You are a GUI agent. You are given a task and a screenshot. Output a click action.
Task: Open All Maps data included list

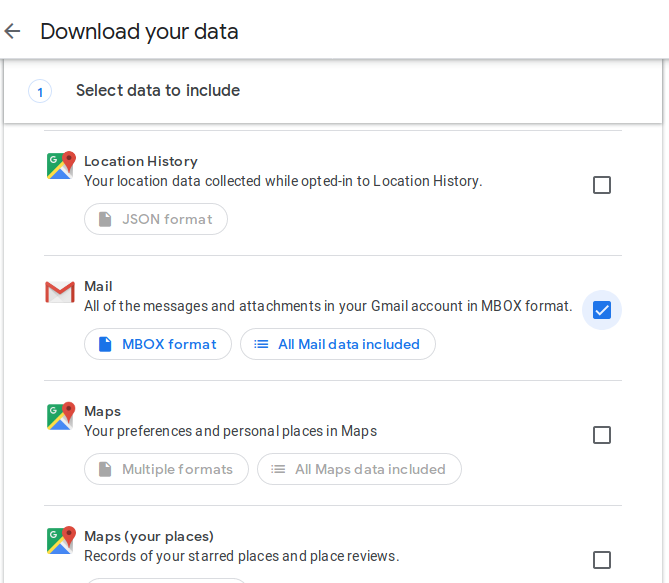pyautogui.click(x=359, y=469)
